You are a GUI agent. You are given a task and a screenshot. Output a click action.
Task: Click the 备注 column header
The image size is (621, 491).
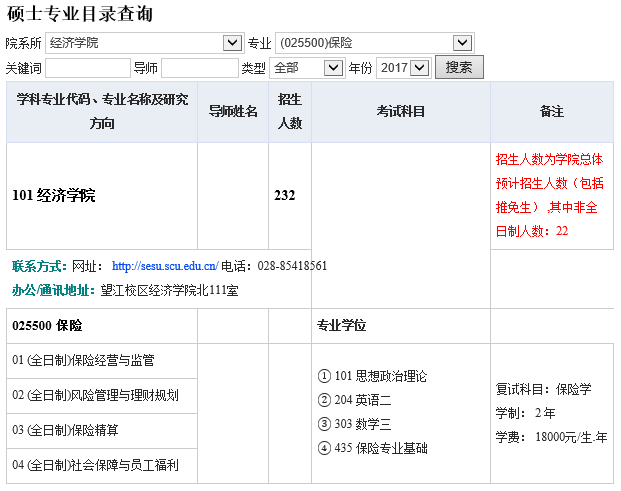point(551,111)
